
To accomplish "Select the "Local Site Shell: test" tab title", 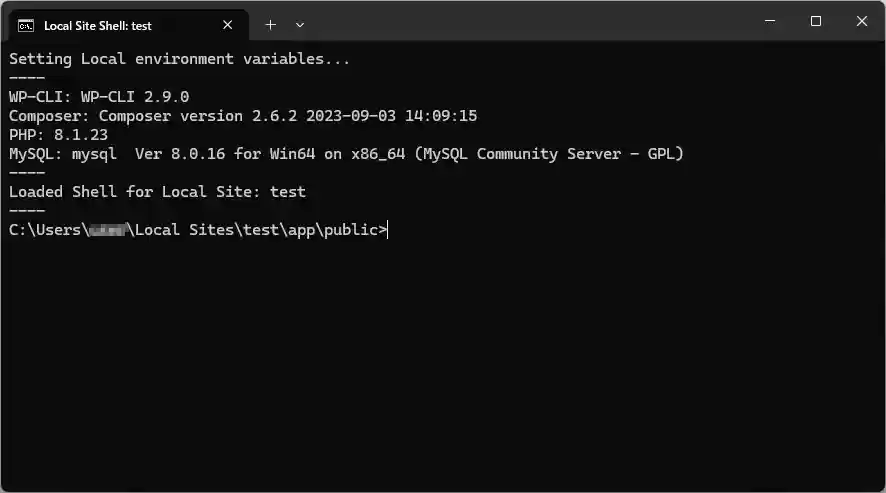I will coord(98,25).
